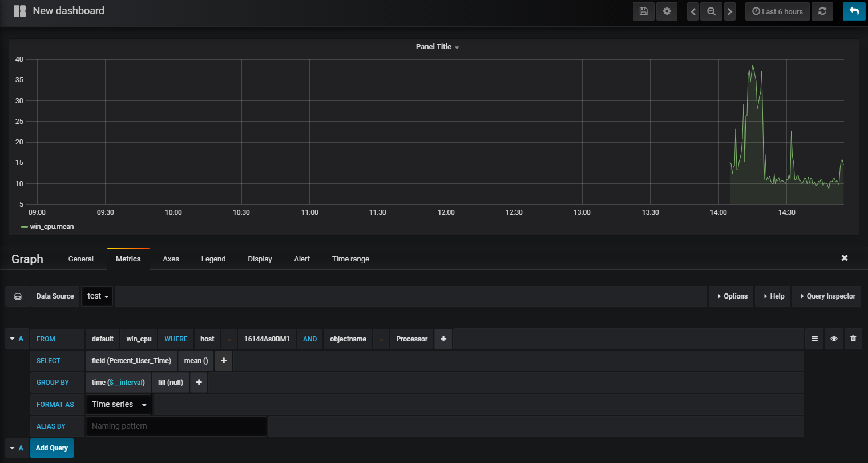Screen dimensions: 868x463
Task: Switch to the Display tab
Action: tap(260, 259)
